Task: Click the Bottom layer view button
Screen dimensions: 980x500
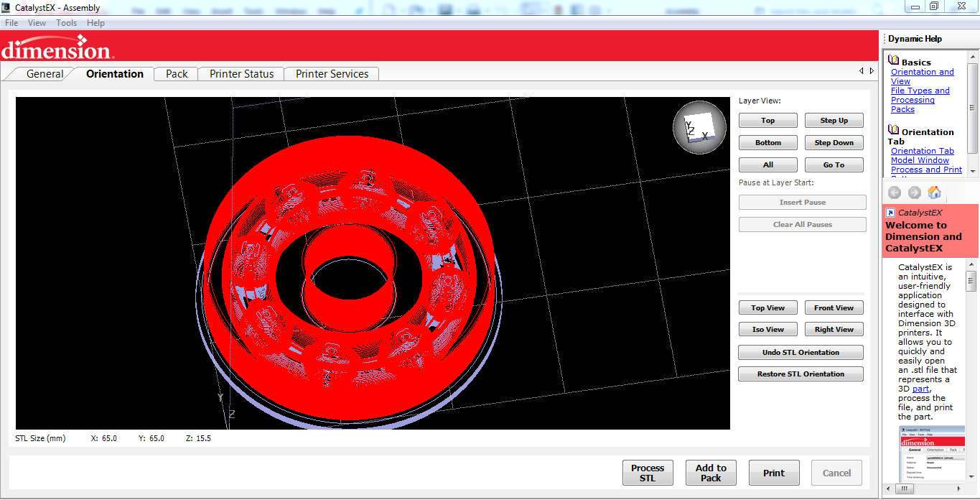Action: click(x=768, y=143)
